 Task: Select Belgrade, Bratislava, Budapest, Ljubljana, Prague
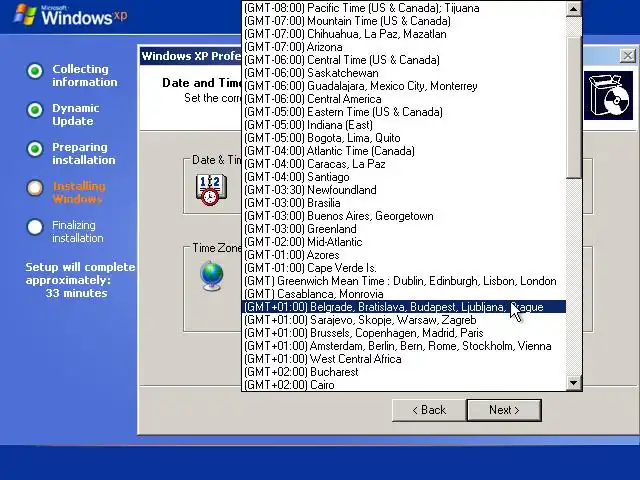(404, 307)
